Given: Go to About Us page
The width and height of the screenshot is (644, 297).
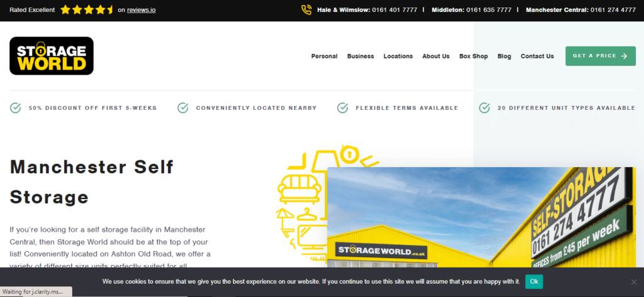Looking at the screenshot, I should pyautogui.click(x=436, y=57).
